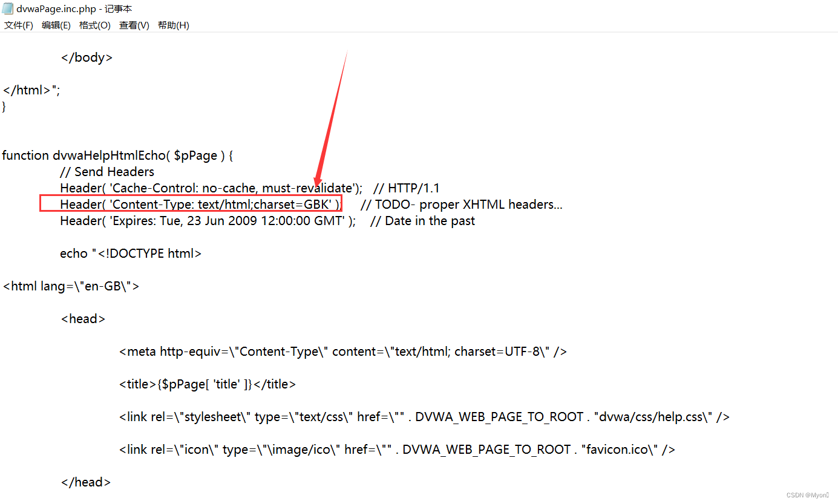Click the CSDN @Myon watermark text

pos(807,494)
